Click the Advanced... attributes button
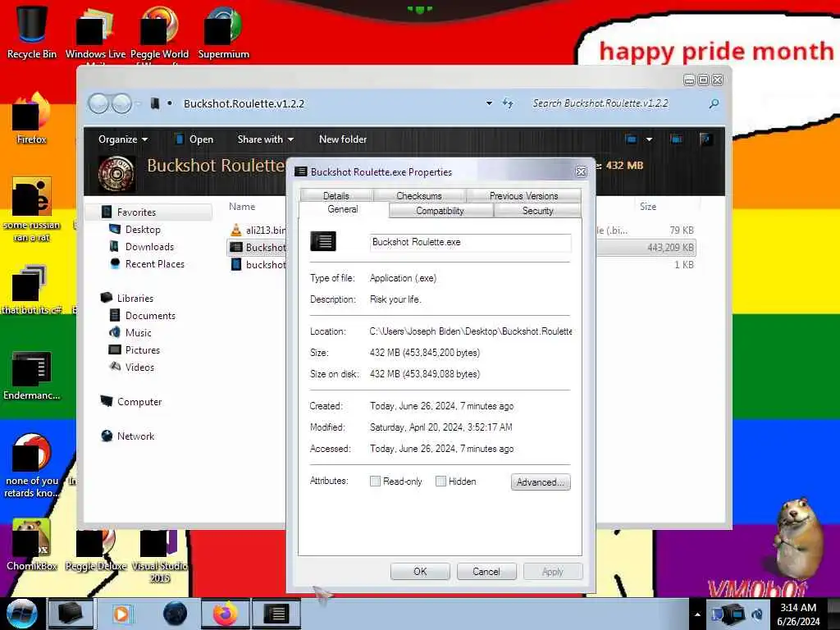This screenshot has width=840, height=630. pos(540,482)
